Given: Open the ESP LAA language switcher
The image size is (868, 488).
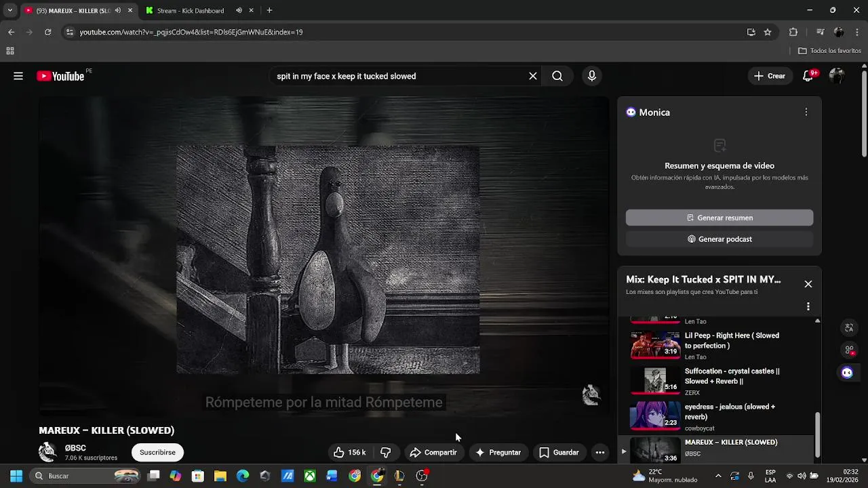Looking at the screenshot, I should click(x=770, y=476).
